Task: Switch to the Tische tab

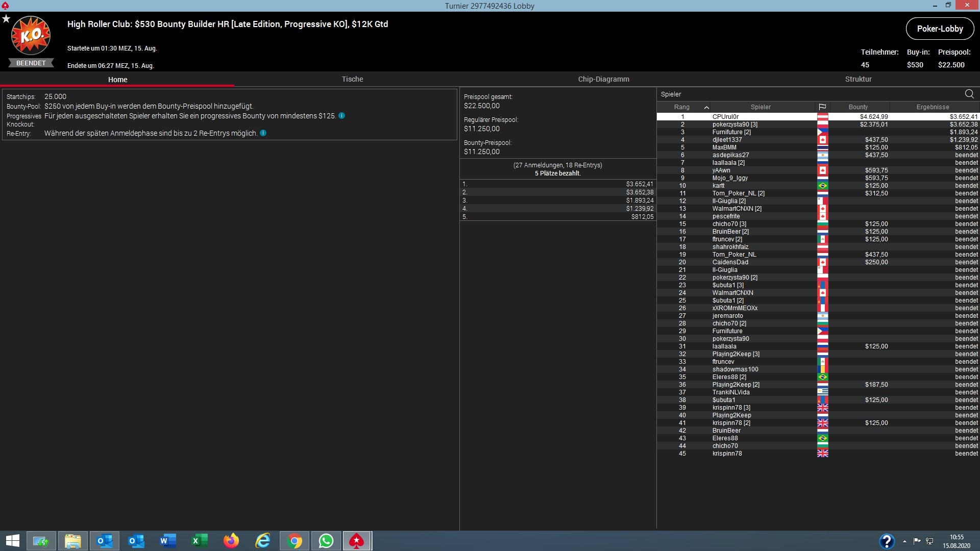Action: (352, 79)
